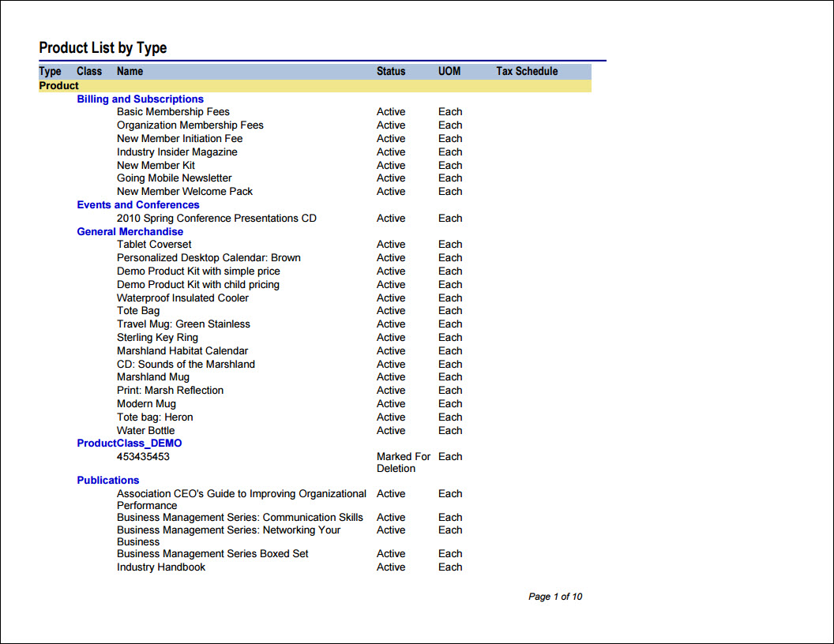Screen dimensions: 834x644
Task: Click the Waterproof Insulated Cooler entry
Action: click(182, 298)
